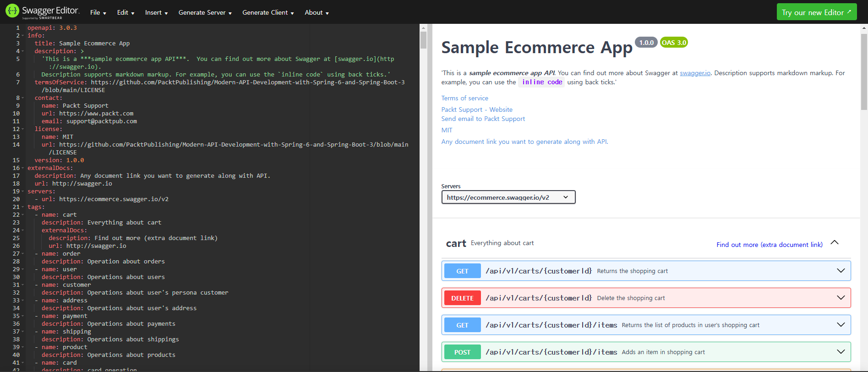
Task: Open the Insert menu
Action: (156, 12)
